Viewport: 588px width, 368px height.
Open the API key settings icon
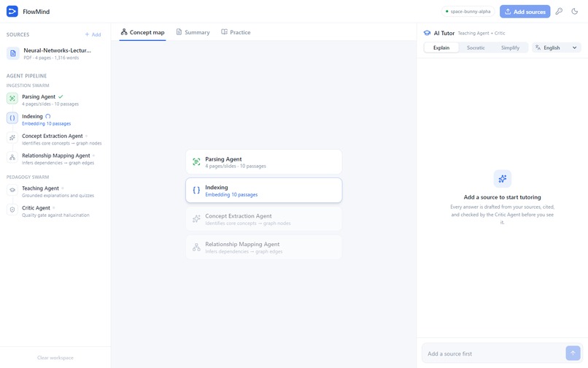559,12
